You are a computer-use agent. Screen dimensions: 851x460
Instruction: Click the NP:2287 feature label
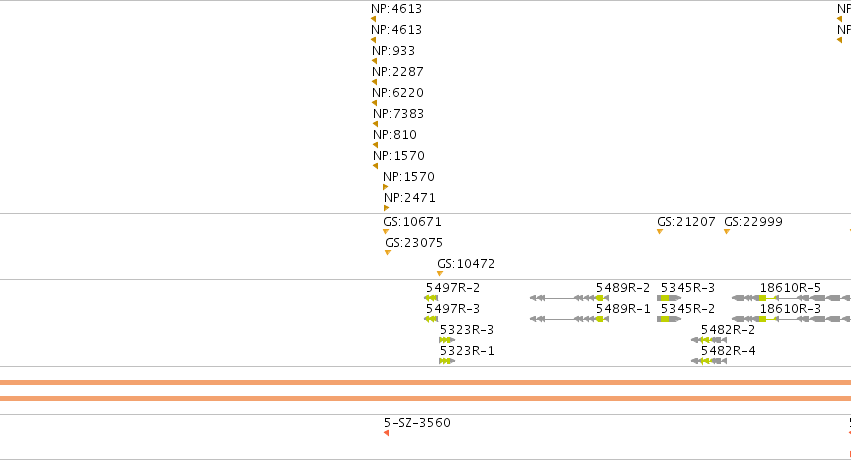pos(398,72)
